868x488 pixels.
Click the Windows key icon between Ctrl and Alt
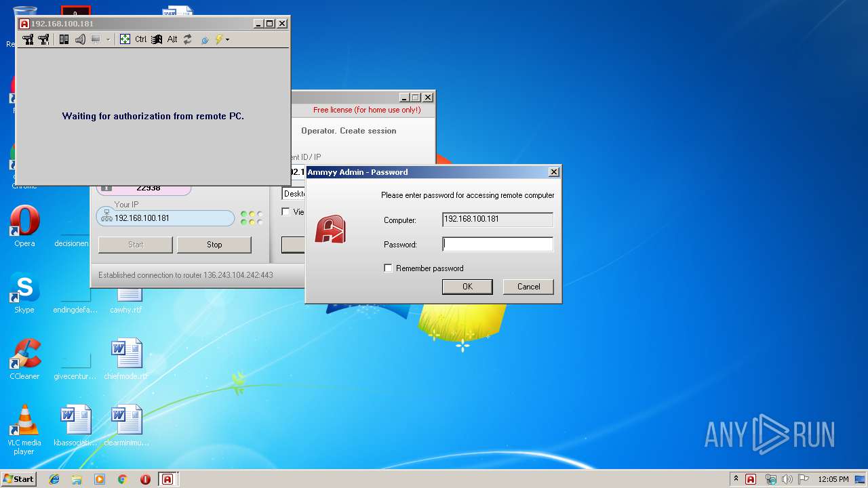point(157,39)
